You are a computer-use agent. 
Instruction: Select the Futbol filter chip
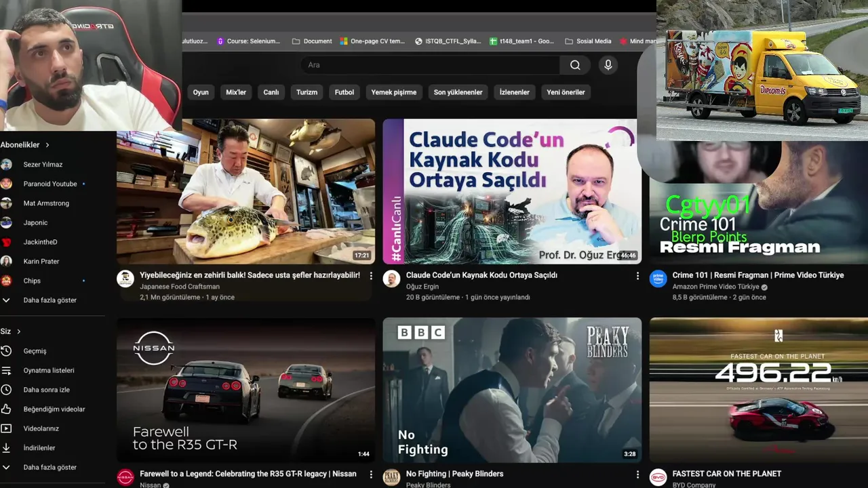coord(344,92)
